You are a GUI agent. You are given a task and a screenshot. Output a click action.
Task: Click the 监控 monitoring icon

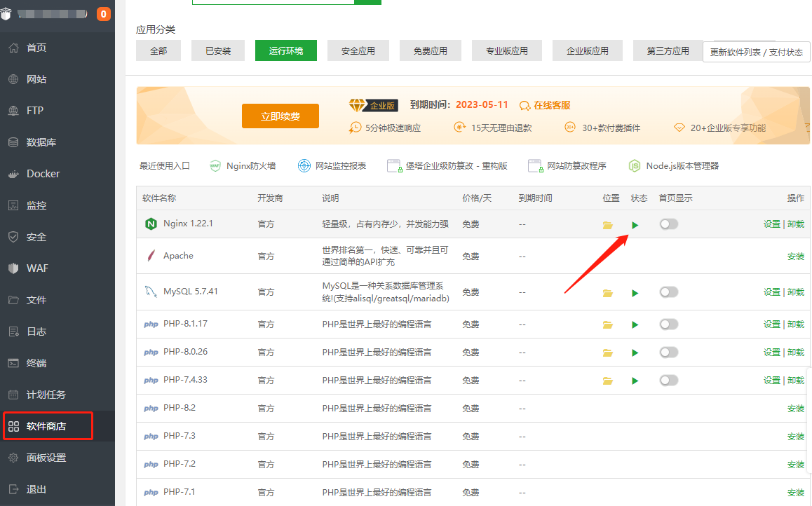tap(14, 205)
